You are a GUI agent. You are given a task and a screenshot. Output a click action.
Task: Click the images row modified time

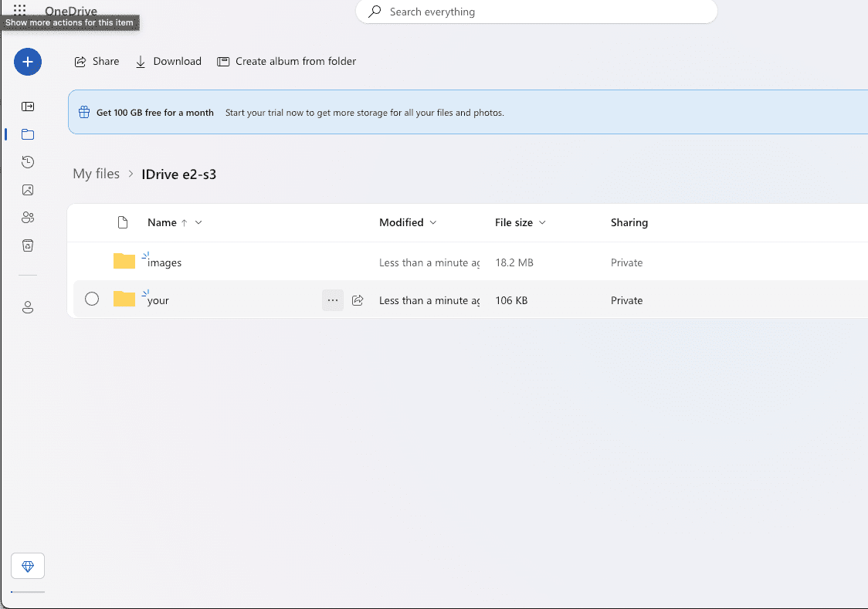pos(429,262)
